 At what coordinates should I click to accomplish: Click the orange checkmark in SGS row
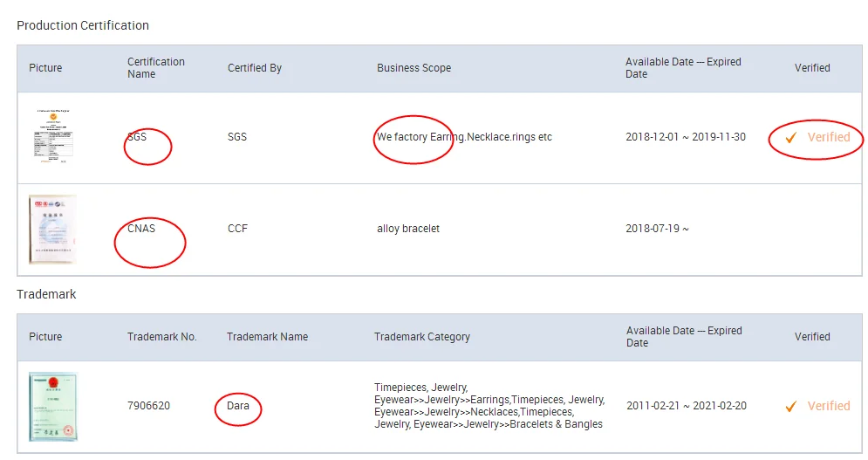pyautogui.click(x=791, y=138)
